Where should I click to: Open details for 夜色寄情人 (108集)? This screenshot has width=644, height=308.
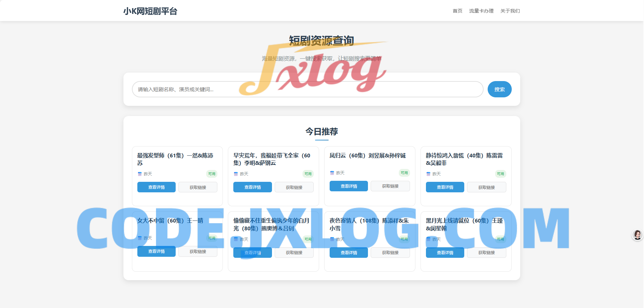(x=349, y=253)
